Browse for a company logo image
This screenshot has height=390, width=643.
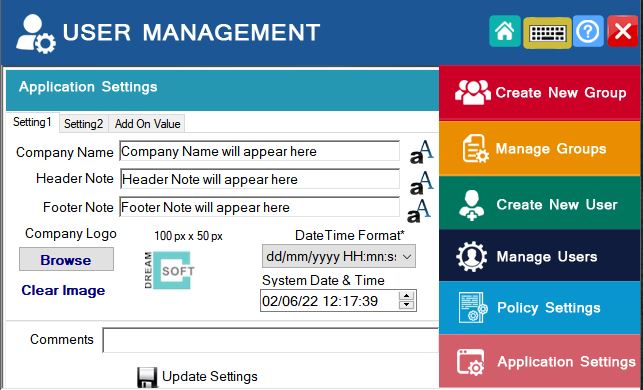66,260
